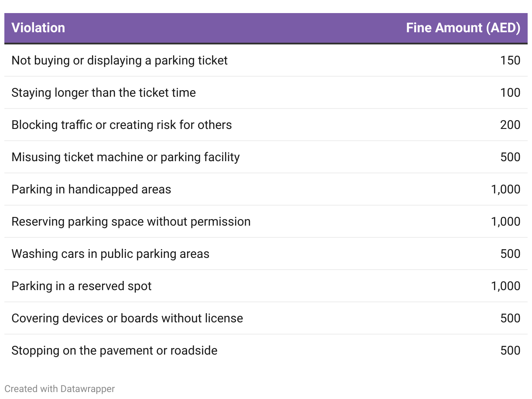Screen dimensions: 532x399
Task: Click the 1,000 fine for handicapped area parking
Action: (x=505, y=189)
